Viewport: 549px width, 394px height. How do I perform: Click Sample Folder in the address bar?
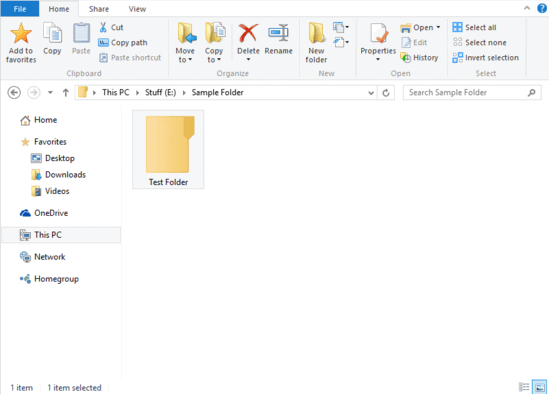pos(217,92)
